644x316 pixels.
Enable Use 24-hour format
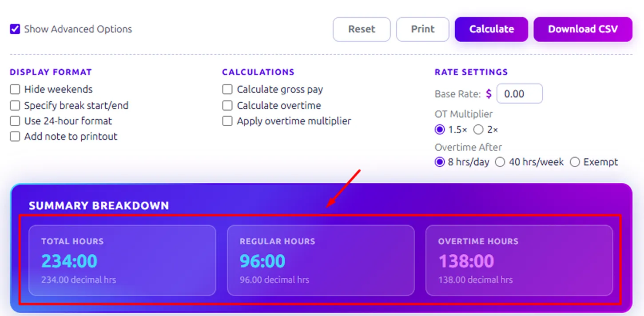[x=15, y=121]
